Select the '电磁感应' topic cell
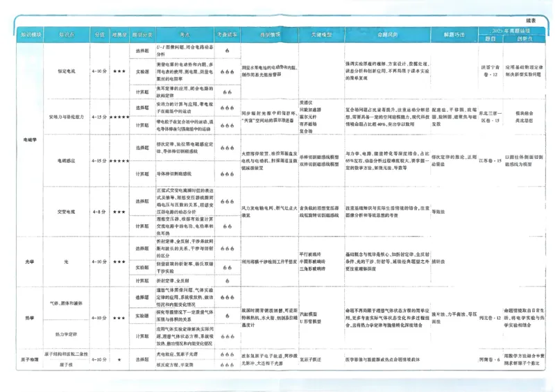Viewport: 555px width, 392px height. point(67,161)
